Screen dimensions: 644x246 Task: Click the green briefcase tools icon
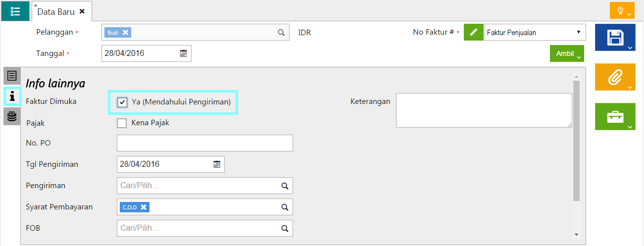614,117
